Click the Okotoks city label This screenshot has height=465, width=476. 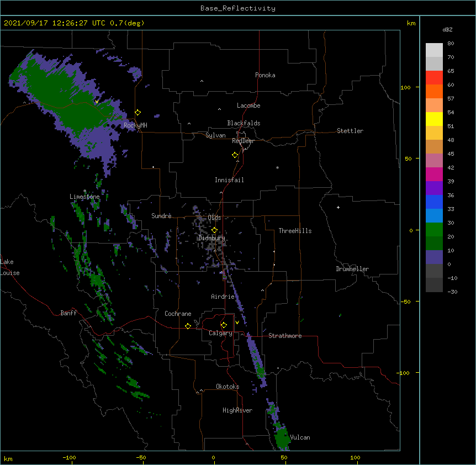[x=228, y=387]
